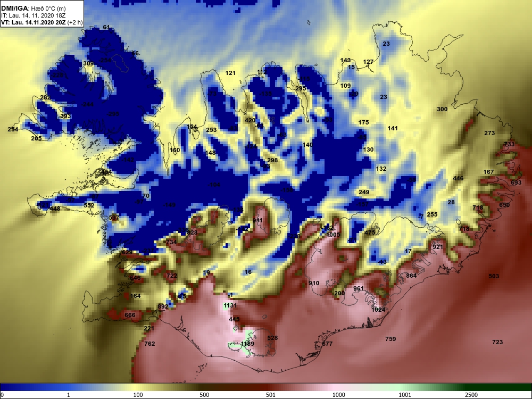
Task: Click the map value '528'
Action: click(x=272, y=338)
